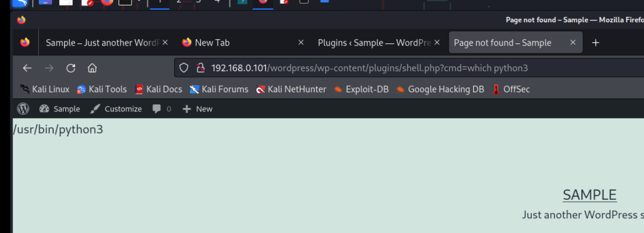The height and width of the screenshot is (233, 644).
Task: Open OffSec bookmark
Action: point(511,89)
